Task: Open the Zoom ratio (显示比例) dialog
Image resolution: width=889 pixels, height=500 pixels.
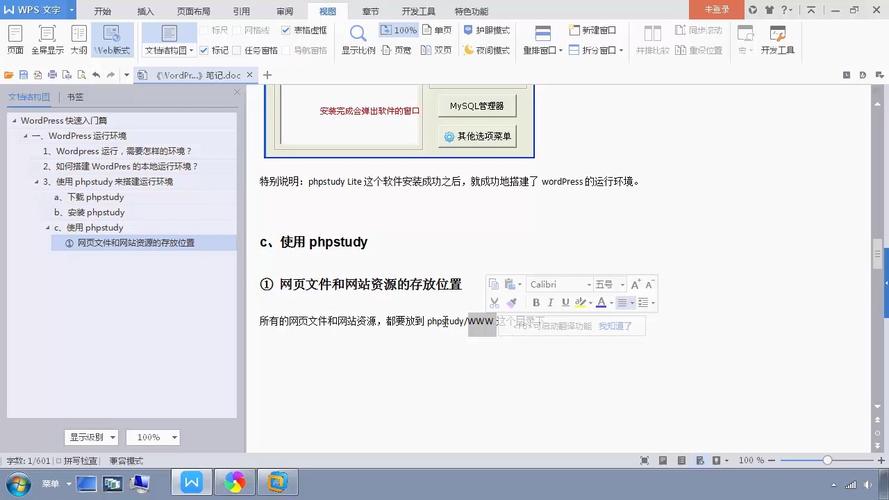Action: click(x=358, y=40)
